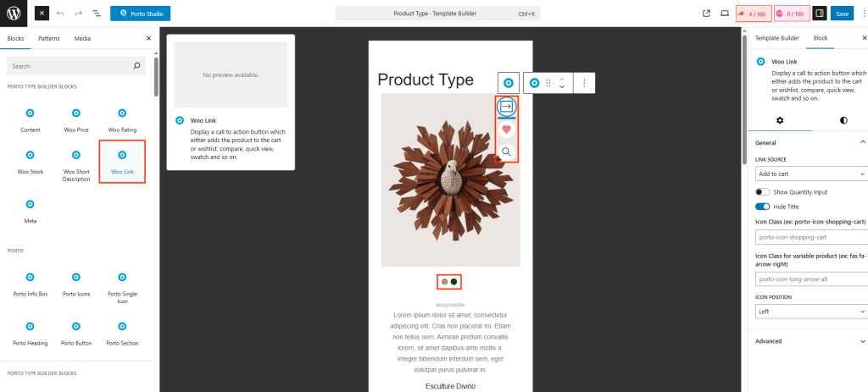Open the Icon Position dropdown
The width and height of the screenshot is (868, 392).
point(810,311)
